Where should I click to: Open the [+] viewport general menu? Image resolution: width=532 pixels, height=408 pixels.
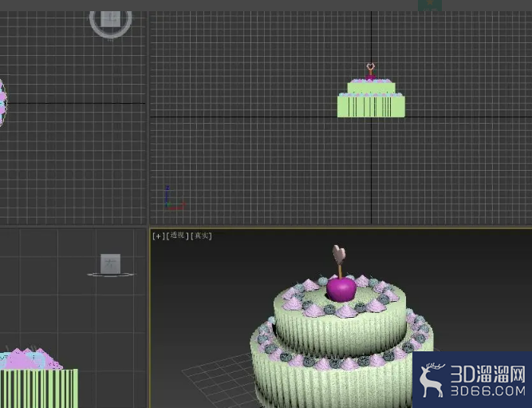tap(158, 236)
